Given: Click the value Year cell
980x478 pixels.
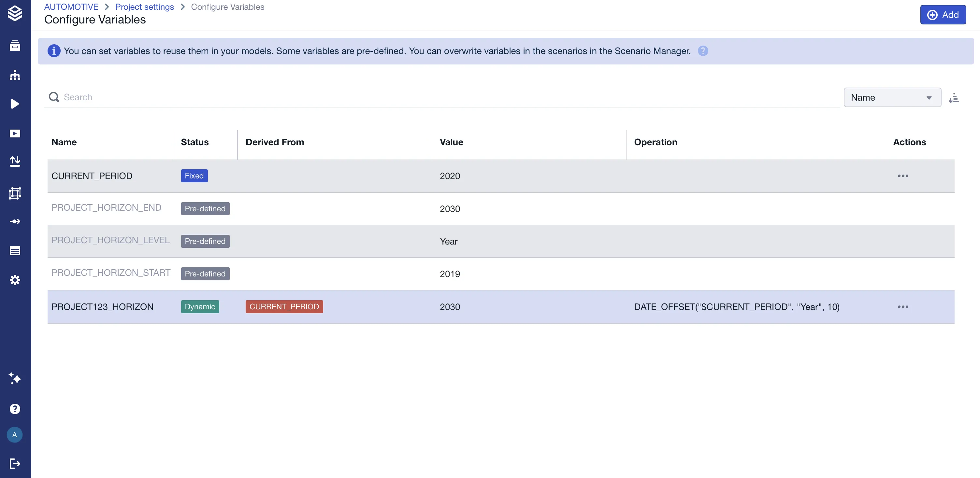Looking at the screenshot, I should click(x=449, y=241).
